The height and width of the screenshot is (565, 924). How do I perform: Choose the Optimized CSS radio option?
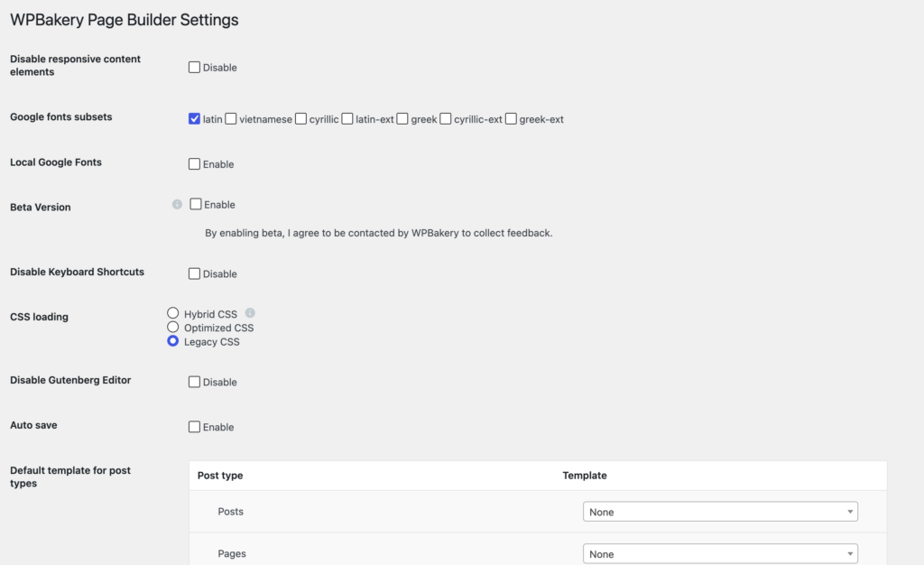(x=172, y=327)
